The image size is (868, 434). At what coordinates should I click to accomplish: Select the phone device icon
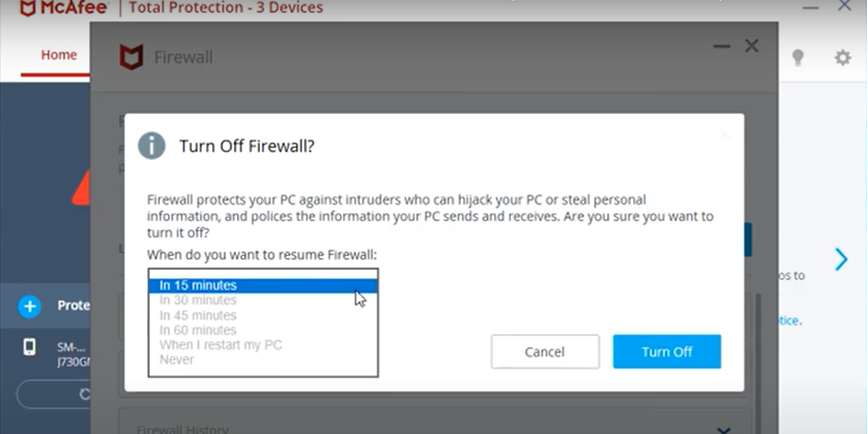tap(29, 348)
